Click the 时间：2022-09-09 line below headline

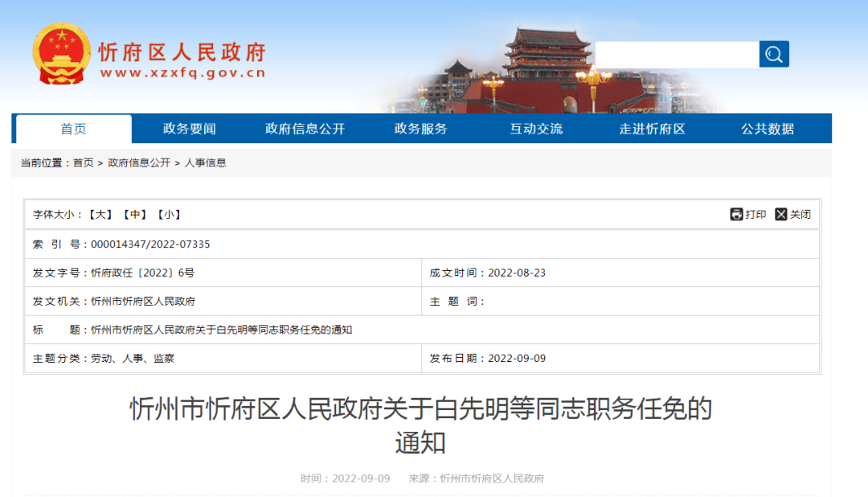[x=345, y=479]
